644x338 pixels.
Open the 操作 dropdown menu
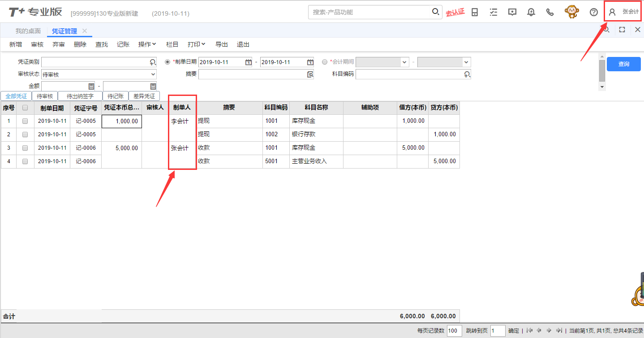coord(147,44)
